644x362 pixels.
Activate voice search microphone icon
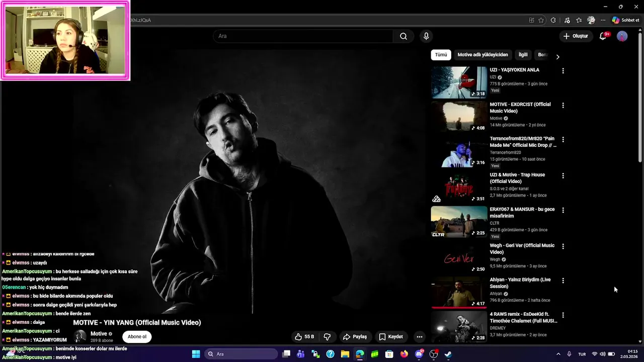click(426, 36)
